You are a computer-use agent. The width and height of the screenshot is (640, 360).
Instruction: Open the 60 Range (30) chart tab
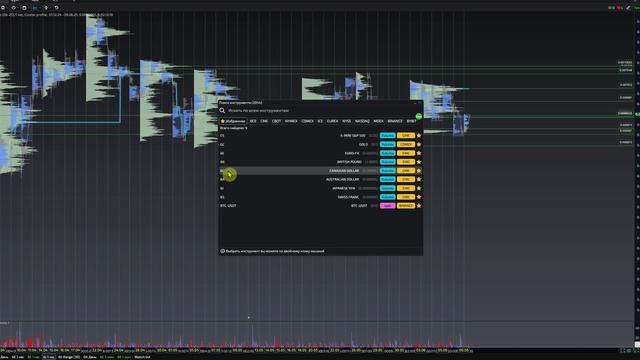click(69, 357)
